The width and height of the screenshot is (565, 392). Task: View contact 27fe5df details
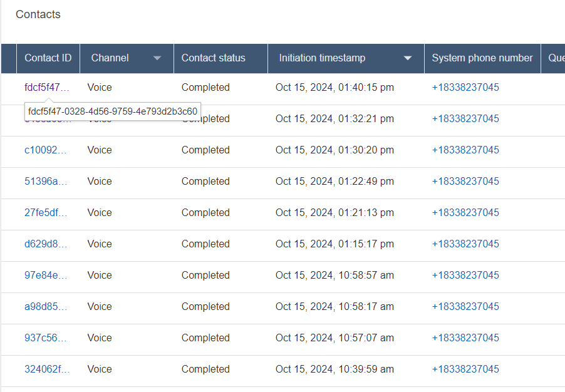click(47, 213)
